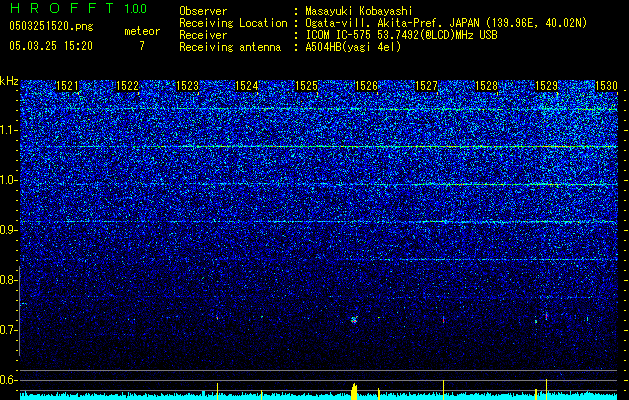Click the 1.0 frequency axis label
629x400 pixels.
(x=8, y=180)
